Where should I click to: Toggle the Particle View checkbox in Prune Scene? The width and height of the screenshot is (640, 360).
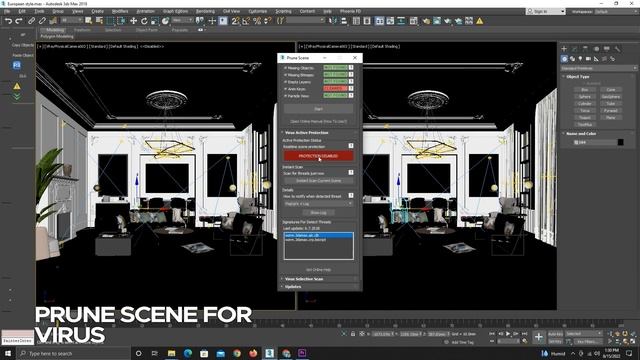(285, 96)
